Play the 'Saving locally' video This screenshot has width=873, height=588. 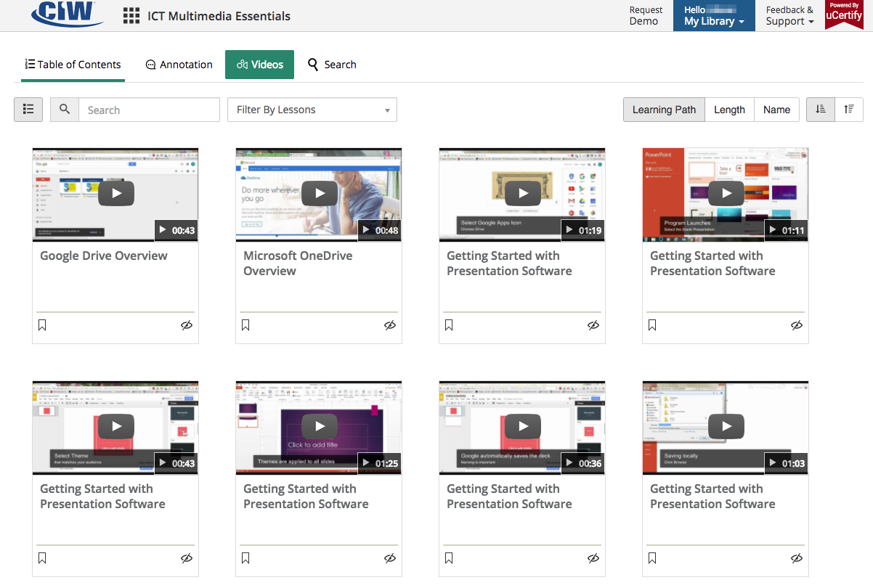click(x=726, y=426)
